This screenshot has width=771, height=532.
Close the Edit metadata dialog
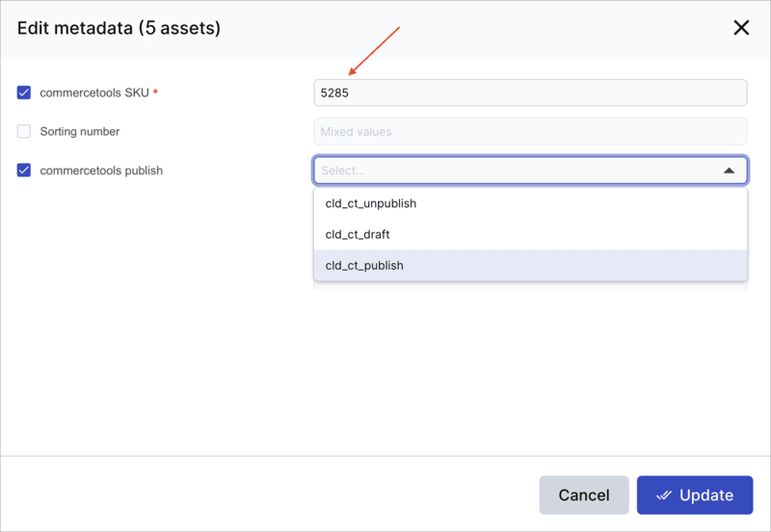click(741, 28)
